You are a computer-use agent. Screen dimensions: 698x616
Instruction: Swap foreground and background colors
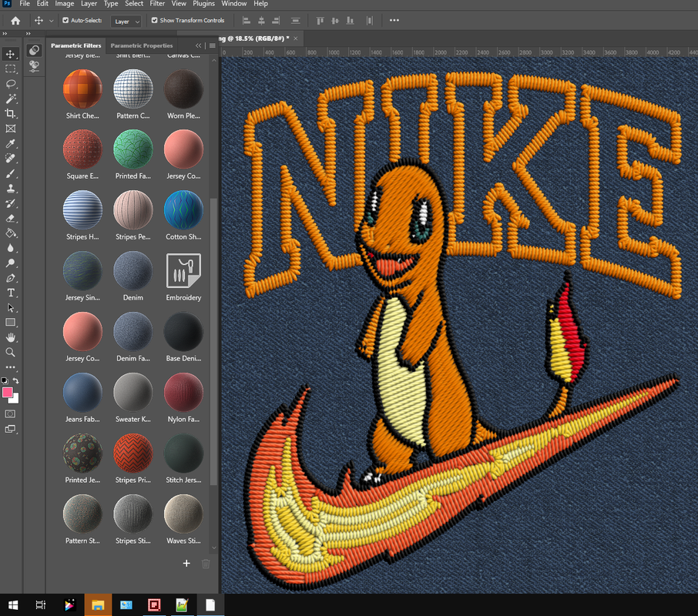click(16, 380)
